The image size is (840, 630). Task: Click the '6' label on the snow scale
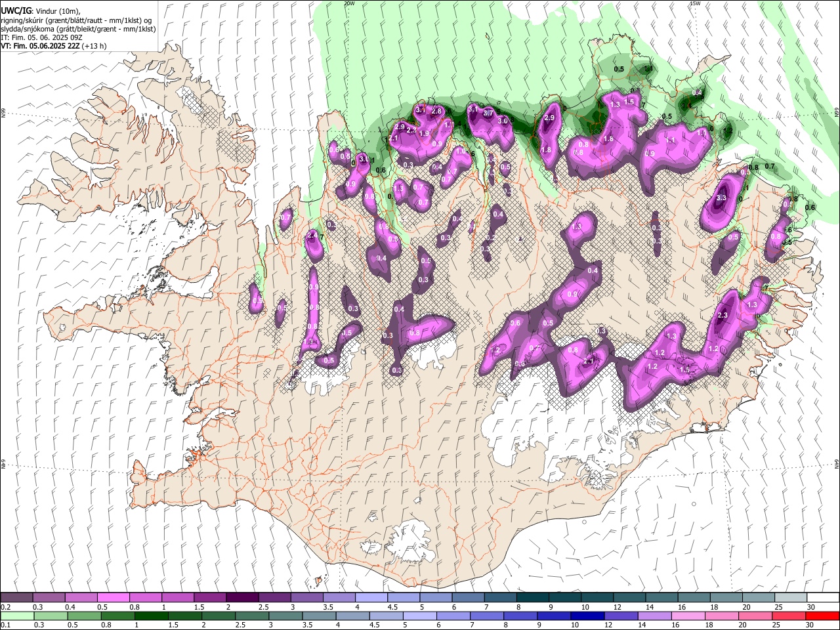453,607
